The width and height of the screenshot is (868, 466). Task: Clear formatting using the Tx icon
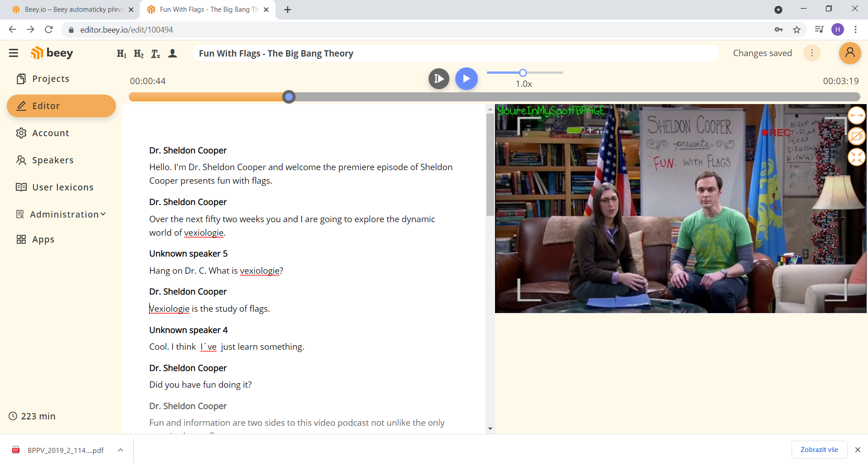click(x=156, y=53)
